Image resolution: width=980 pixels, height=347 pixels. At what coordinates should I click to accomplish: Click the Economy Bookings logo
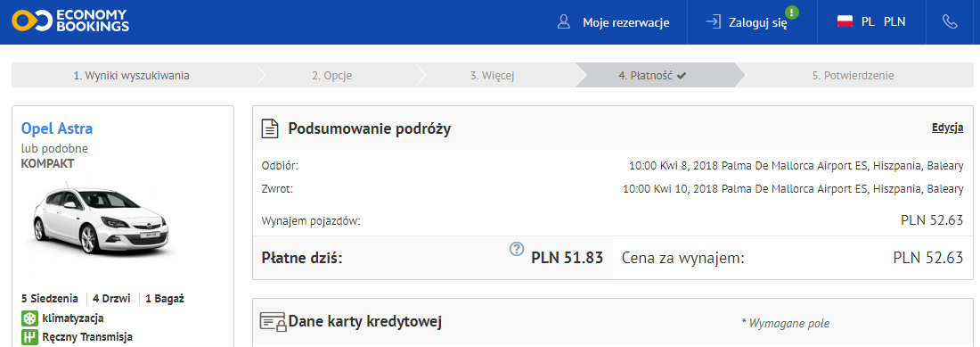pos(70,21)
